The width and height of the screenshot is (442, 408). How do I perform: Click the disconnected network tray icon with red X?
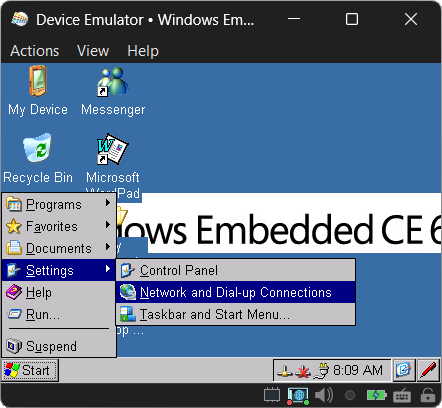(303, 371)
